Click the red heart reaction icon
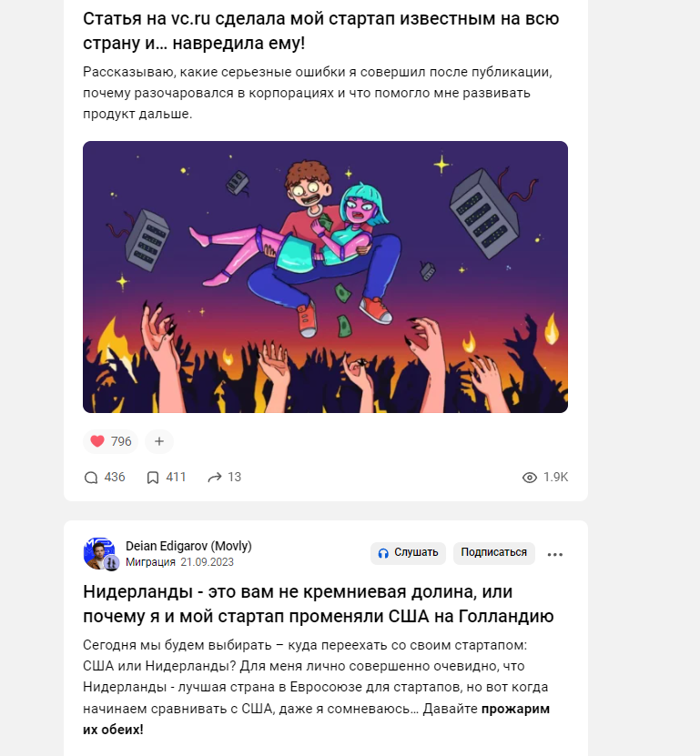 97,441
